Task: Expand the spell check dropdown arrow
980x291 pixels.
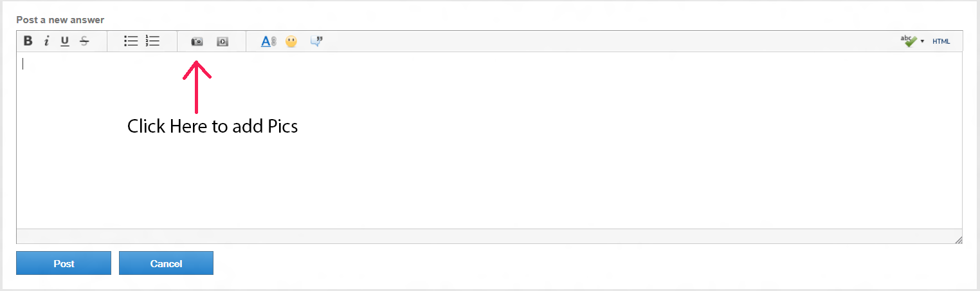Action: [922, 41]
